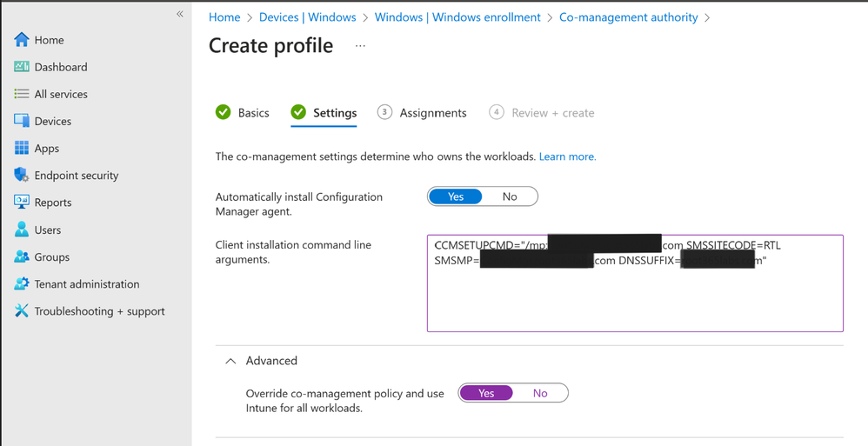This screenshot has width=868, height=446.
Task: Click the Settings green checkmark icon
Action: click(x=298, y=112)
